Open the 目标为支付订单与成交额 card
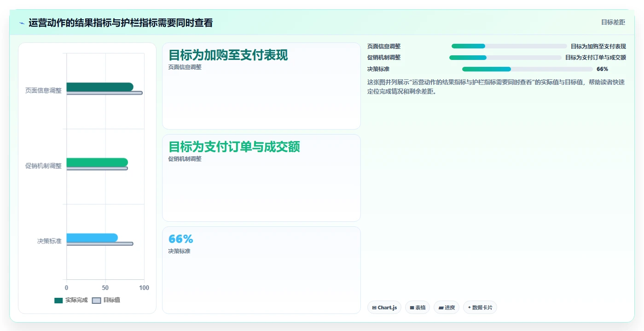 point(261,178)
